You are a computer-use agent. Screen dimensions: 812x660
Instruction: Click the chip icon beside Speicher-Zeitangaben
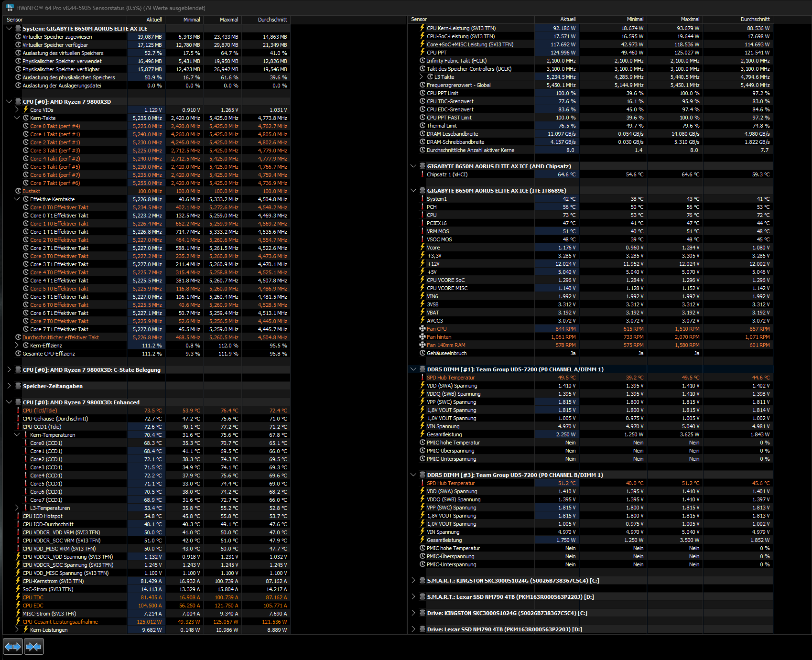click(18, 386)
